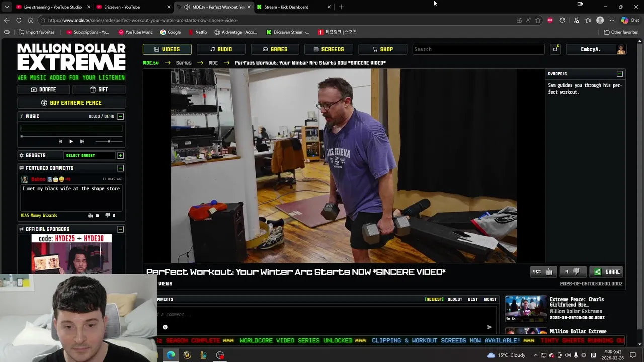The width and height of the screenshot is (644, 362).
Task: Collapse the Music panel
Action: 120,116
